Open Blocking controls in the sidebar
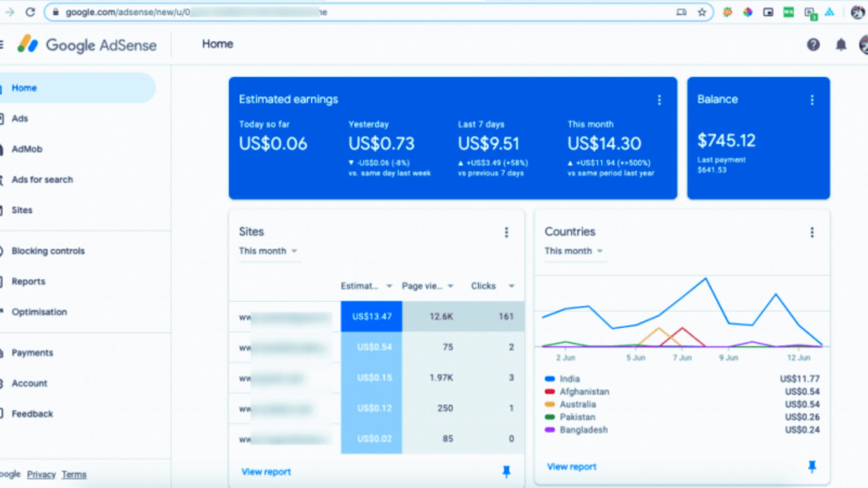Image resolution: width=868 pixels, height=488 pixels. click(48, 251)
